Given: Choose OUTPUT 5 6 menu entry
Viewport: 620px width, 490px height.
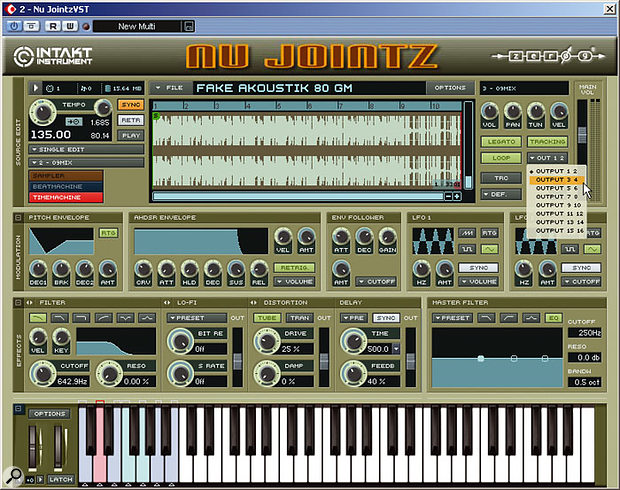Looking at the screenshot, I should pyautogui.click(x=557, y=188).
